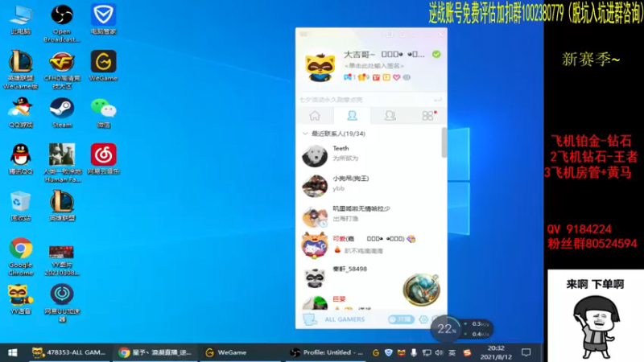This screenshot has width=644, height=362.
Task: Click the Sogou S icon in system tray
Action: click(467, 352)
